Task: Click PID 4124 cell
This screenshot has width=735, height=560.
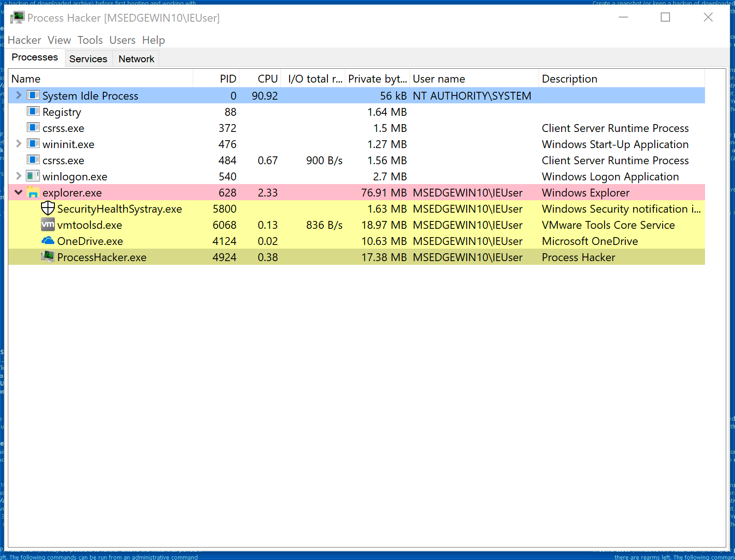Action: pos(225,241)
